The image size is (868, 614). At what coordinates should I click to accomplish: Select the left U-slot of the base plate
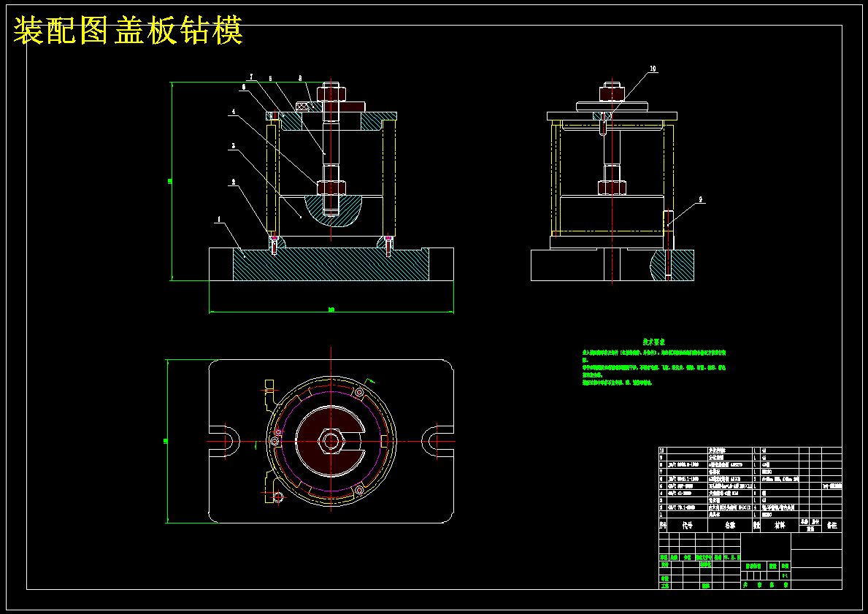[x=224, y=441]
